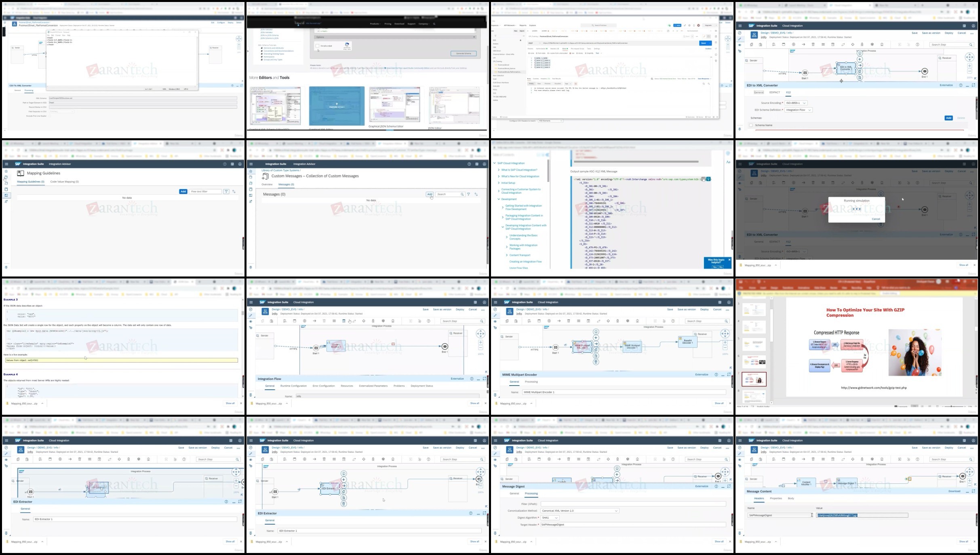Click Externalize in the Message Digest panel
Viewport: 980px width, 555px height.
coord(702,486)
